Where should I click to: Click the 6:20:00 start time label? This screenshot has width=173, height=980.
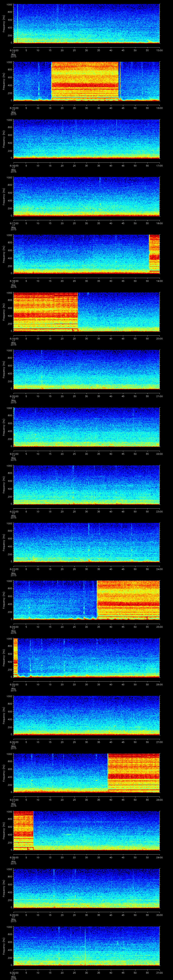point(14,396)
